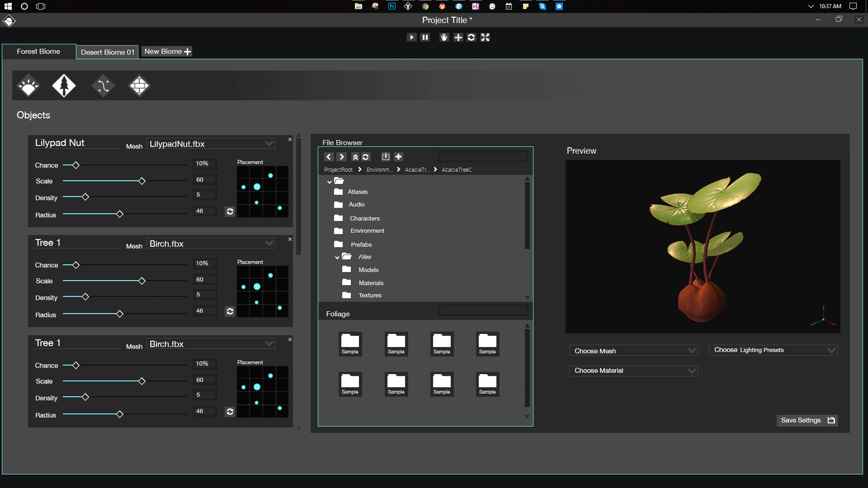
Task: Click the Save Settings button
Action: 807,420
